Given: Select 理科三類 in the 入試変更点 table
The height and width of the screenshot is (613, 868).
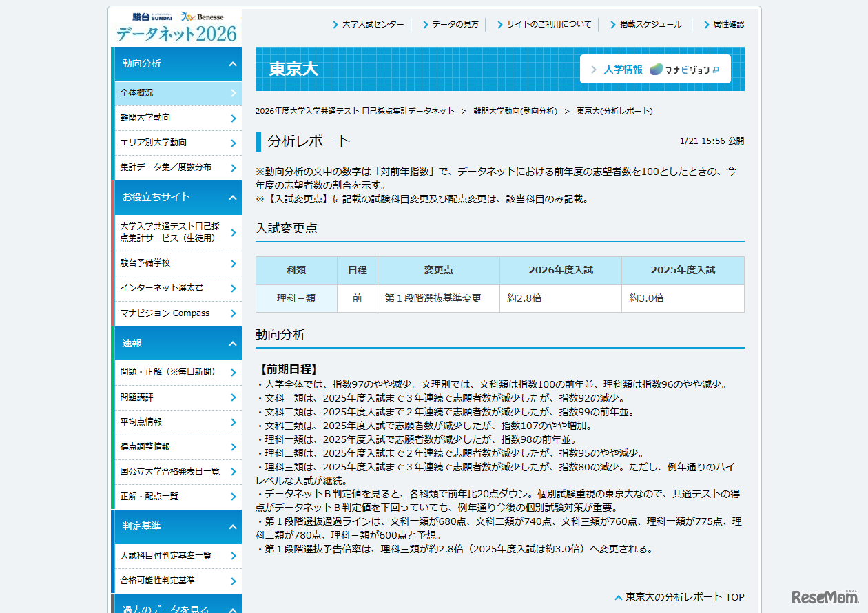Looking at the screenshot, I should pyautogui.click(x=296, y=300).
